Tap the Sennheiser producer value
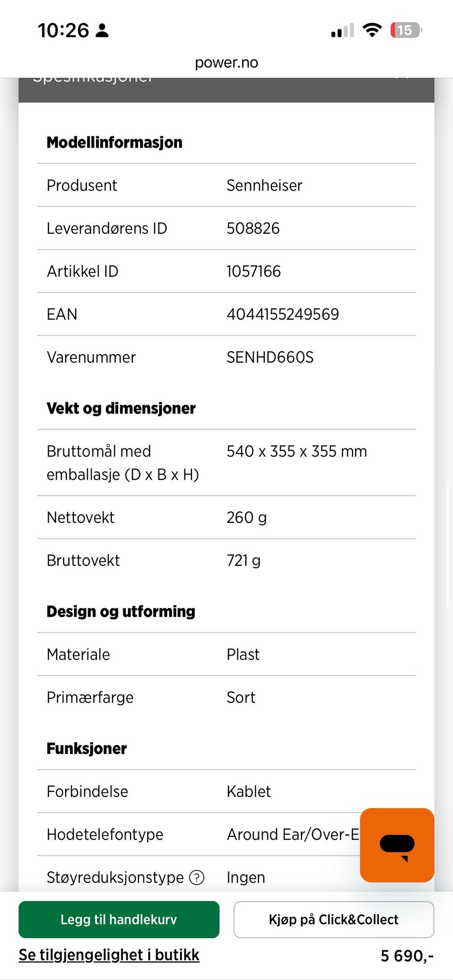The image size is (453, 980). pos(264,185)
